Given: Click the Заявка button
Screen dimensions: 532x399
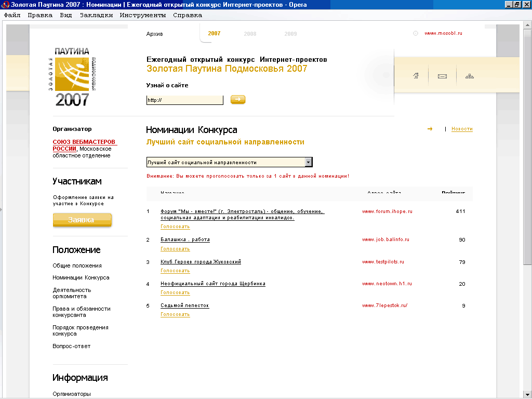Looking at the screenshot, I should tap(82, 220).
